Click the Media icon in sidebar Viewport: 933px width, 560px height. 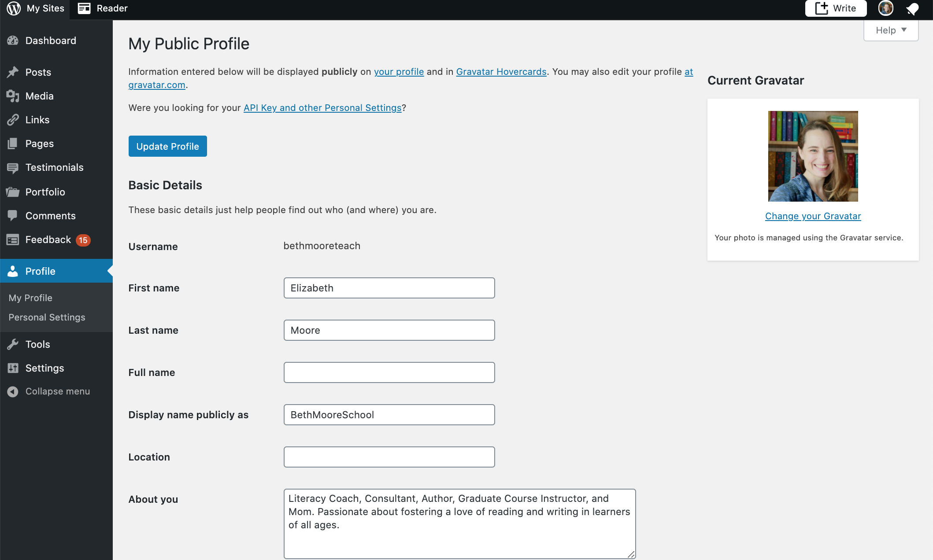pyautogui.click(x=13, y=96)
